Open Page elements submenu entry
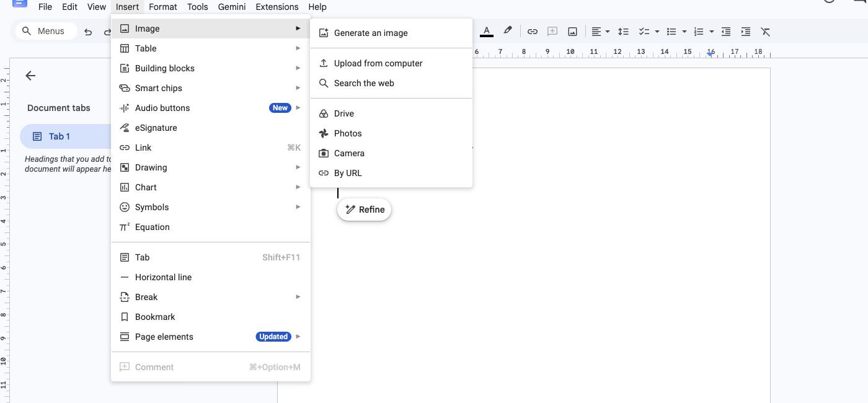 (211, 337)
